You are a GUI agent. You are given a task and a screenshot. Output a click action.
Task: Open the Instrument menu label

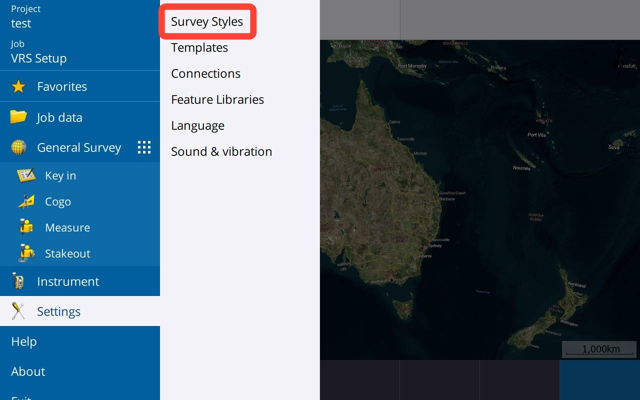(x=68, y=282)
